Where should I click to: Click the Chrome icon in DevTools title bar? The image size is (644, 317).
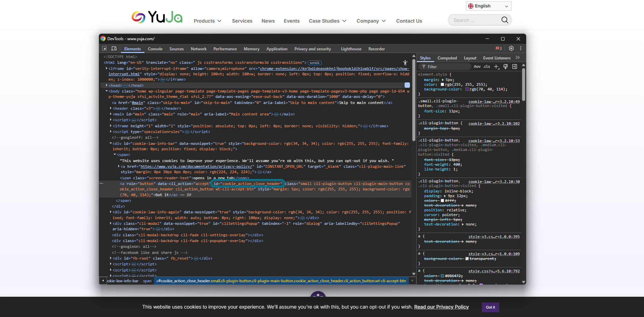point(103,38)
